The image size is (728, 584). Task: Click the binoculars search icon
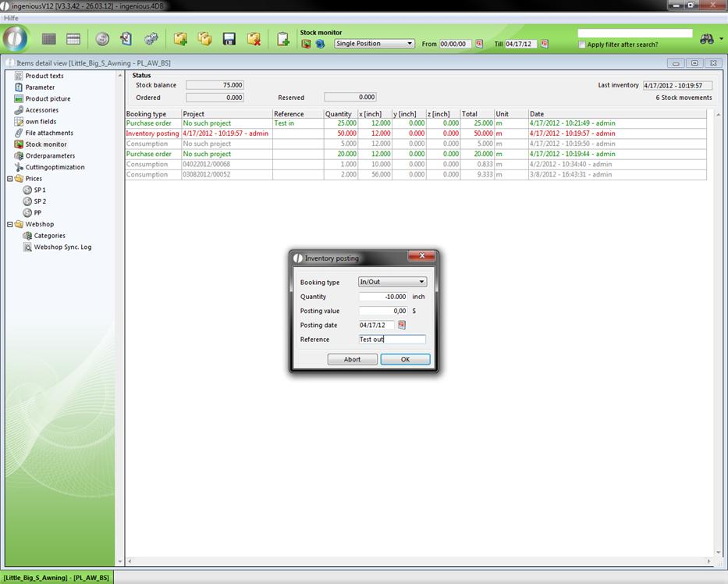click(x=707, y=39)
